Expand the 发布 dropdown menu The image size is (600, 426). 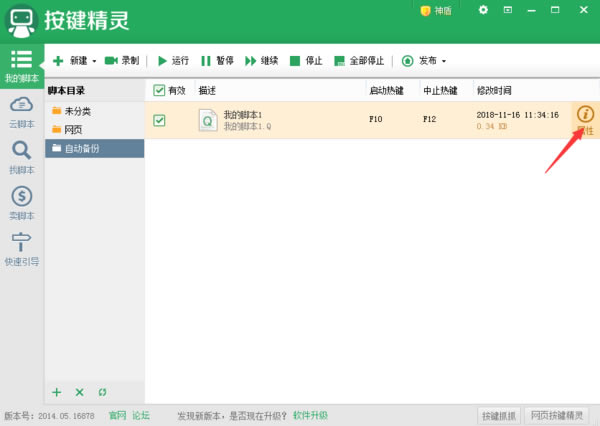point(444,61)
